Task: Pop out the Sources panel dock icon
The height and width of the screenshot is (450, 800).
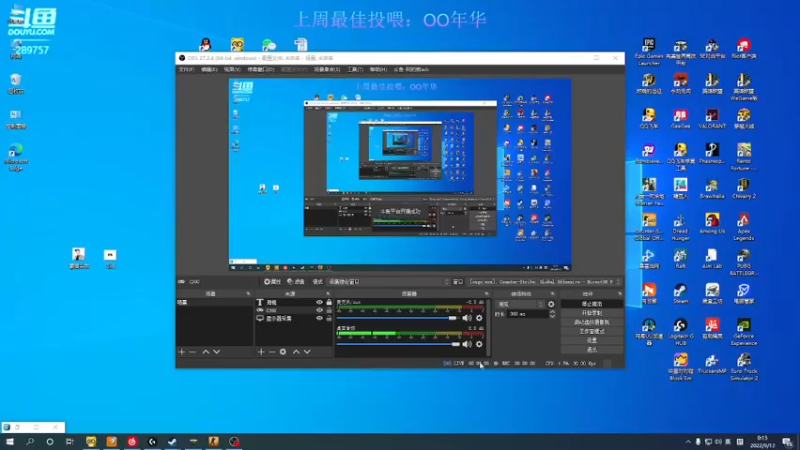Action: tap(328, 294)
